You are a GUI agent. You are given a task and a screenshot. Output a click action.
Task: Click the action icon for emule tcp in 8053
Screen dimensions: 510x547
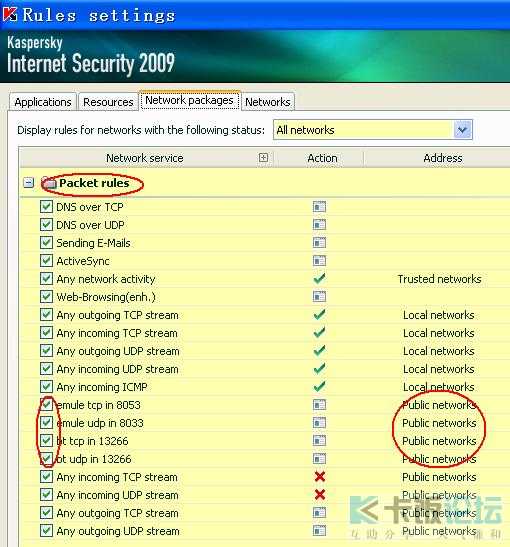[319, 405]
